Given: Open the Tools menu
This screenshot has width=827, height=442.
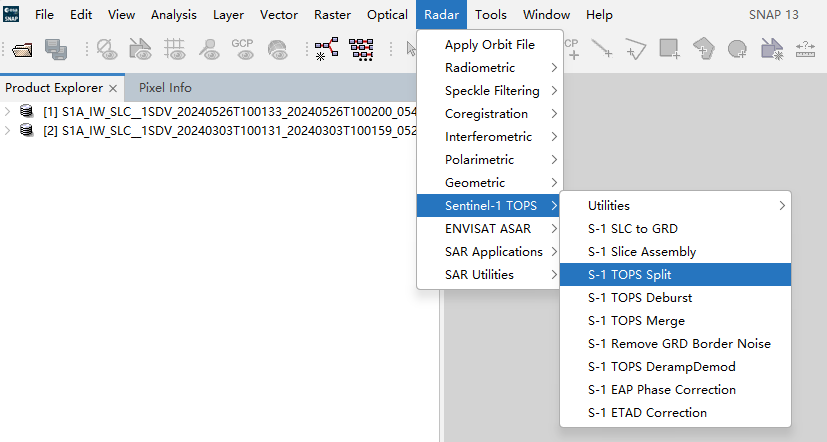Looking at the screenshot, I should 491,14.
